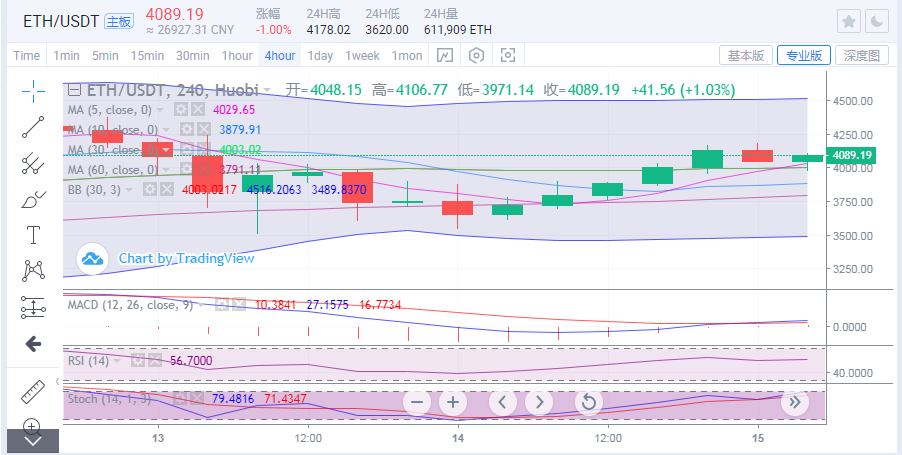The width and height of the screenshot is (902, 455).
Task: Click the ETH/USDT pair title
Action: click(61, 22)
